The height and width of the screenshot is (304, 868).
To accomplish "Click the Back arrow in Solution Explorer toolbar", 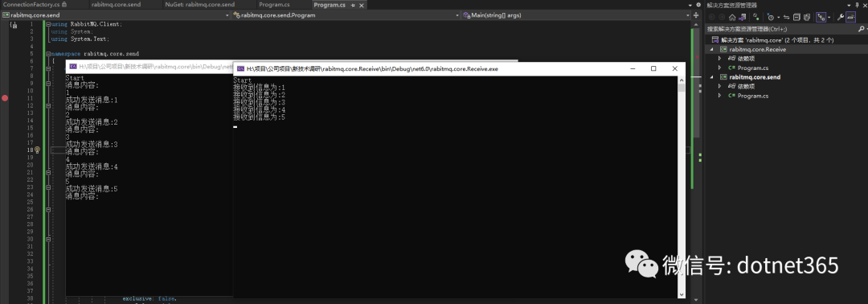I will click(x=712, y=17).
